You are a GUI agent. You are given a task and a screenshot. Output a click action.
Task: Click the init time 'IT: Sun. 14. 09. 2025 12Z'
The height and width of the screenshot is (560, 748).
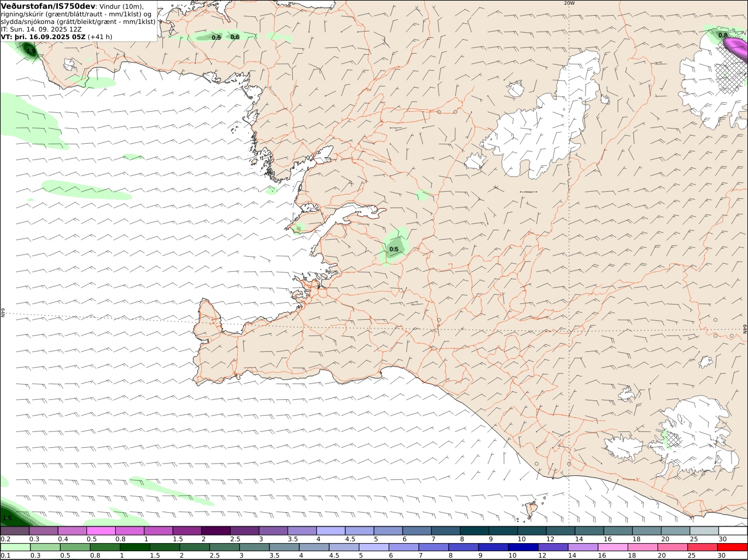tap(41, 29)
